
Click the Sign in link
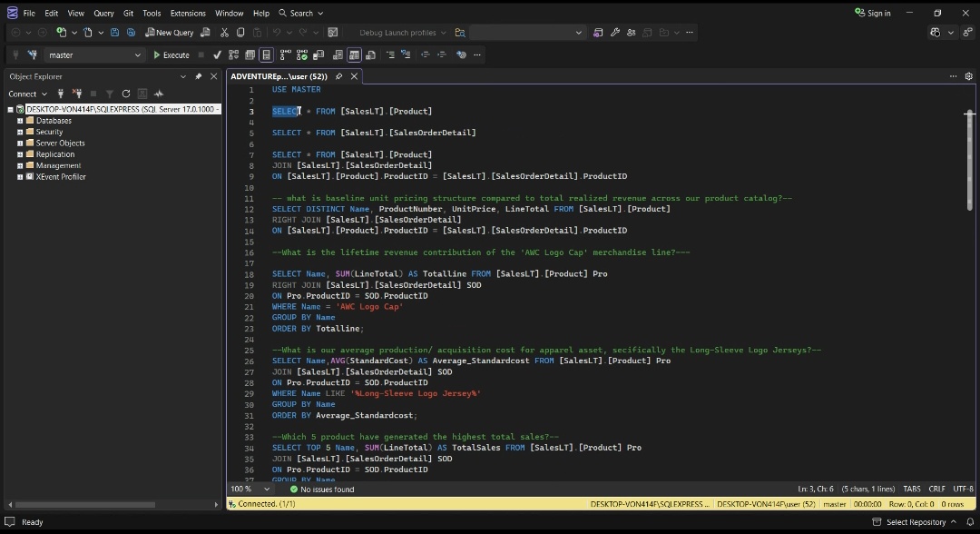[x=873, y=13]
